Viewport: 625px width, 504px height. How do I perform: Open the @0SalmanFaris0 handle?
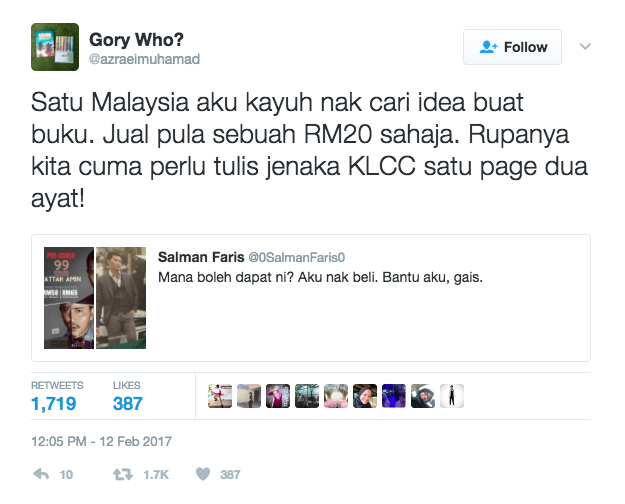click(x=297, y=258)
